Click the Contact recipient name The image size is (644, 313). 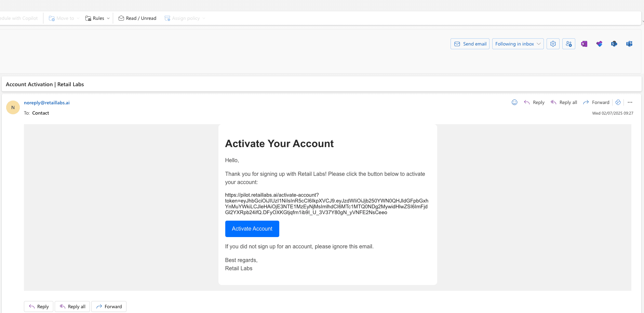point(41,113)
